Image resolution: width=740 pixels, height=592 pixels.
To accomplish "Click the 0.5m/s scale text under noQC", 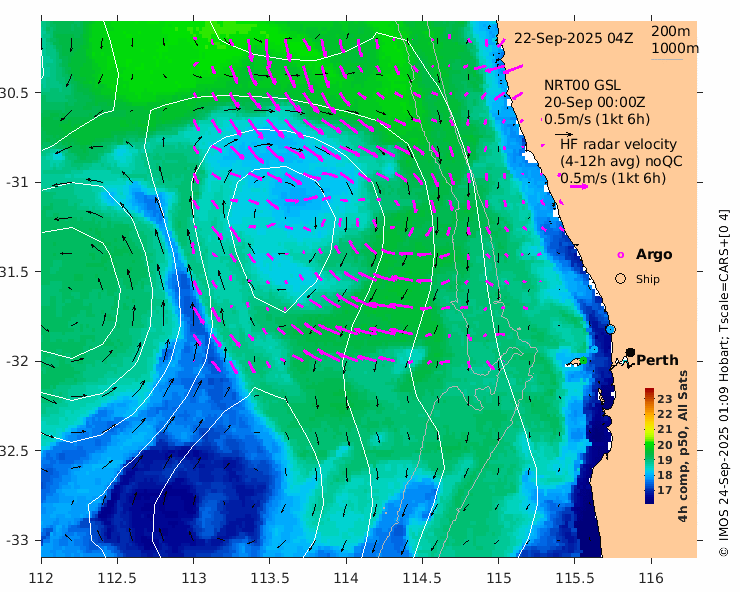I will (x=613, y=178).
